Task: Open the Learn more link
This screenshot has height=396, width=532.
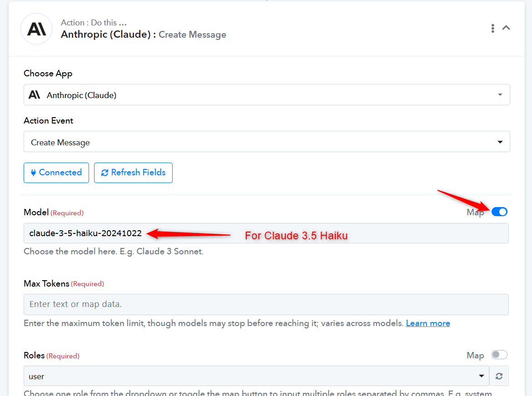Action: [428, 323]
